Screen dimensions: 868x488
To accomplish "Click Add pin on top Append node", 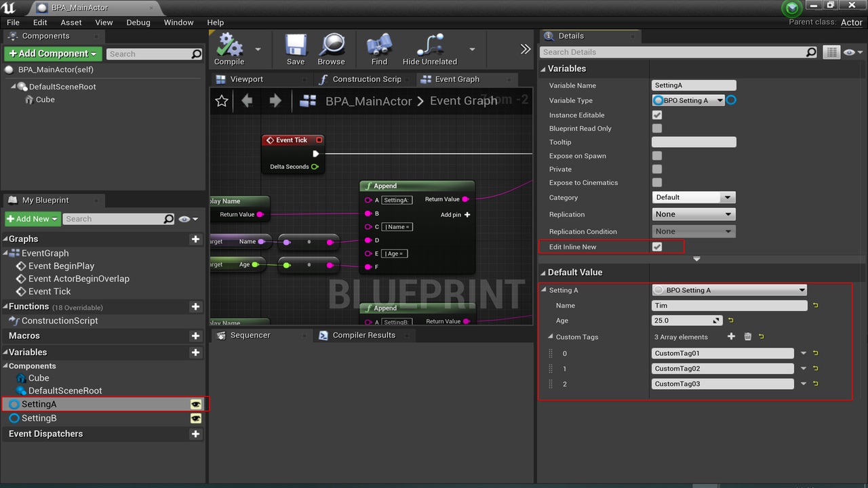I will pos(455,215).
